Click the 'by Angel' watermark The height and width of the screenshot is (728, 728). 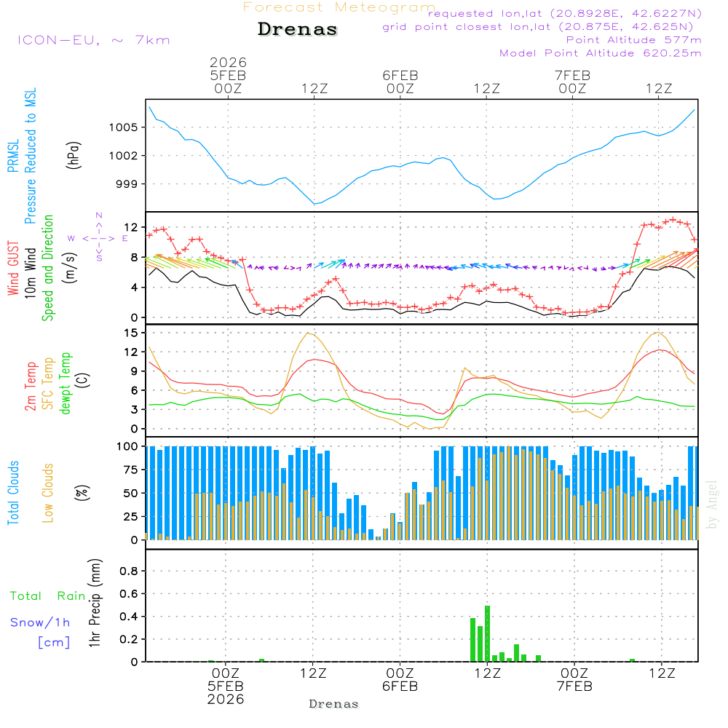click(x=711, y=504)
